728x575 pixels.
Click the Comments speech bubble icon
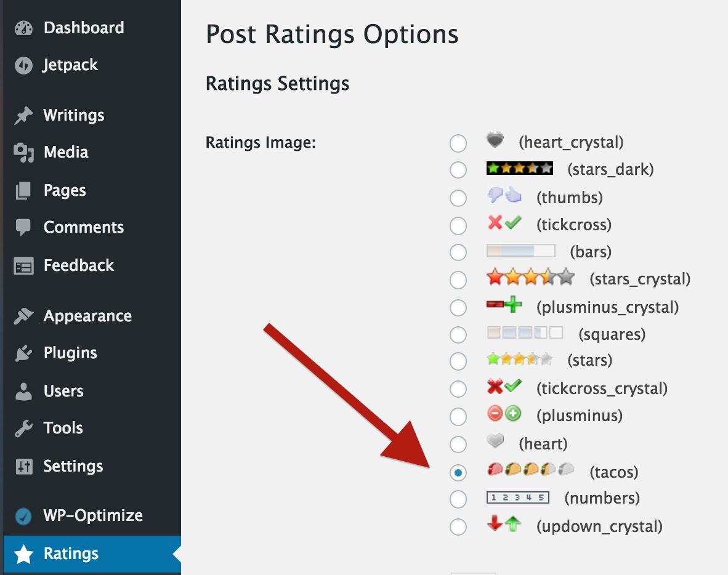[x=23, y=228]
